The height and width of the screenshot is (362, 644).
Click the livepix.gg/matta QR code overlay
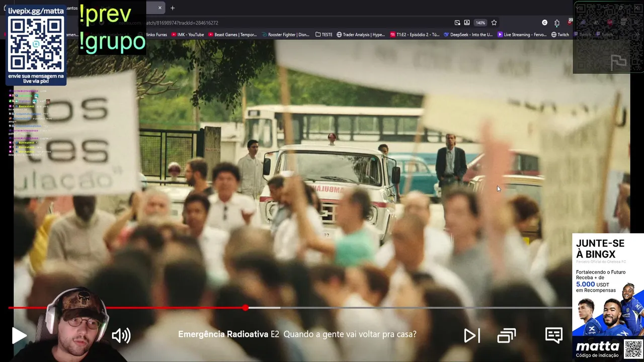click(x=36, y=45)
